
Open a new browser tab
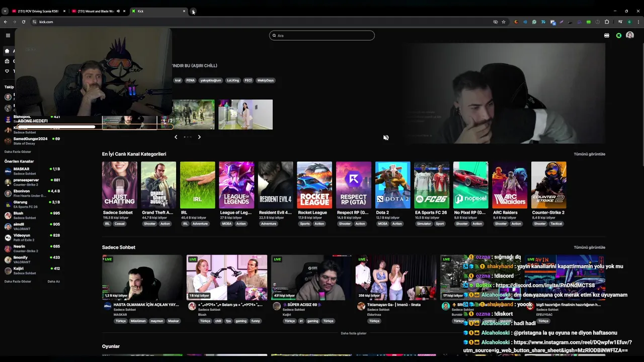tap(193, 11)
